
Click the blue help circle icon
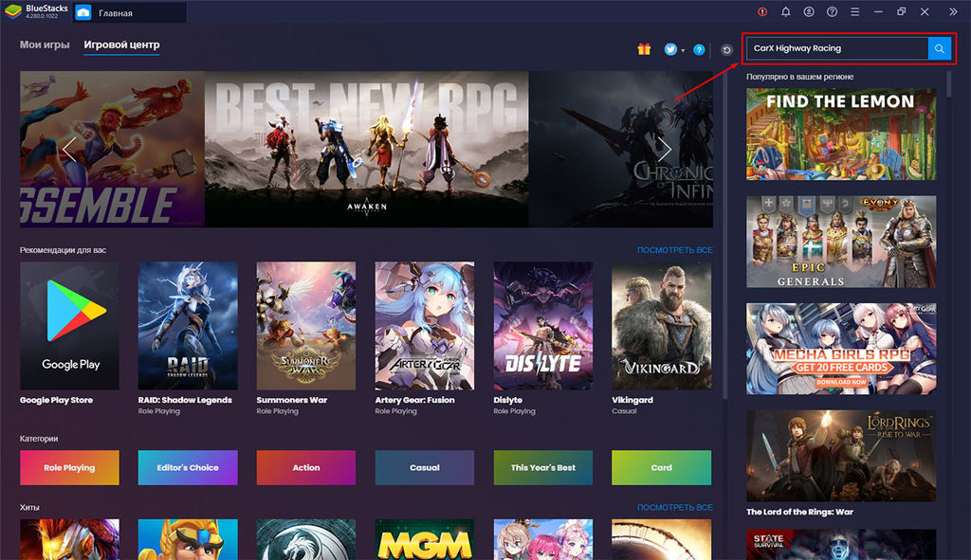click(699, 50)
